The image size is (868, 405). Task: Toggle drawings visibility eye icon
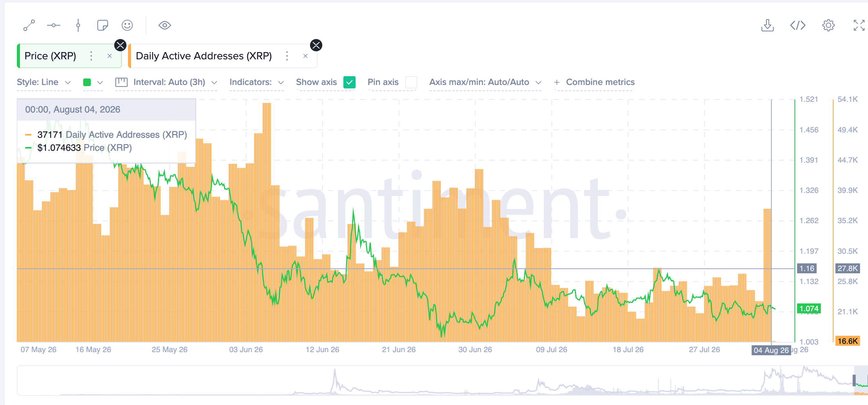point(165,26)
